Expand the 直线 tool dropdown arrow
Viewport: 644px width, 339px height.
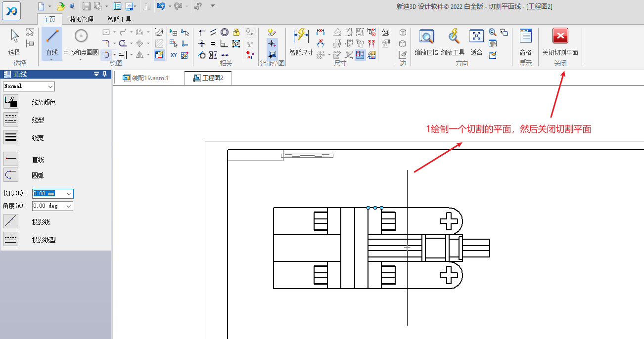coord(51,59)
